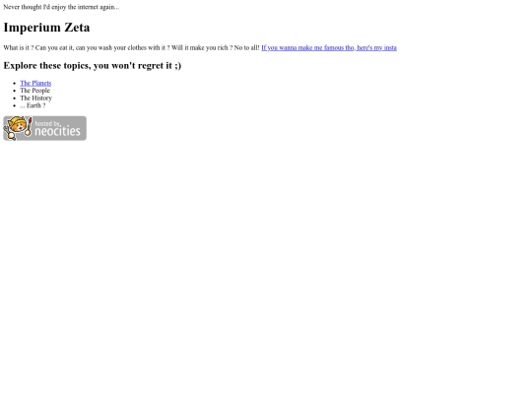This screenshot has width=532, height=399.
Task: Open the "here's my insta" link
Action: [x=376, y=48]
